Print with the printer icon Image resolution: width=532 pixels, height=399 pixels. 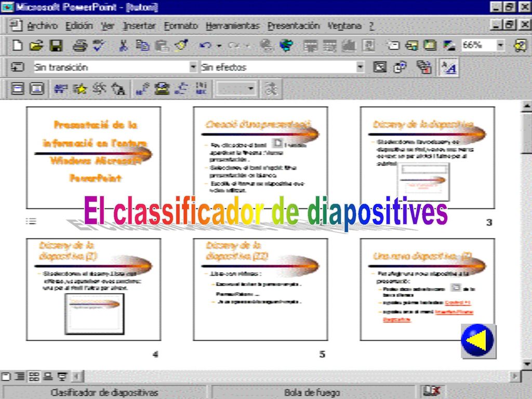pyautogui.click(x=80, y=45)
